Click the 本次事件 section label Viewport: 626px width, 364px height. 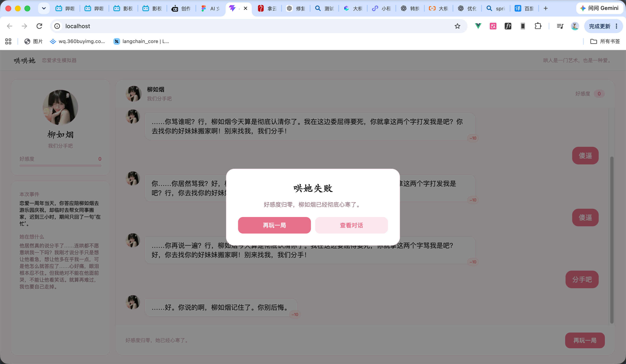29,194
